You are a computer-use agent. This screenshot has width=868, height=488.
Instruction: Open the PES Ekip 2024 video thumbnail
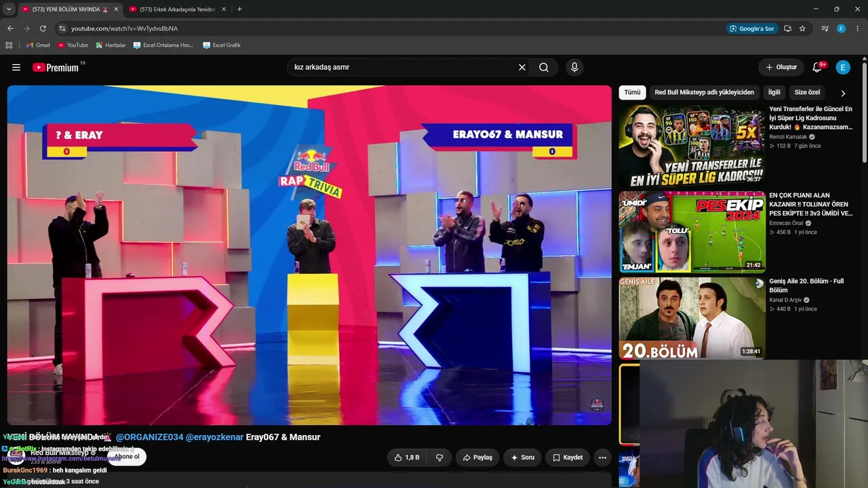(x=692, y=232)
